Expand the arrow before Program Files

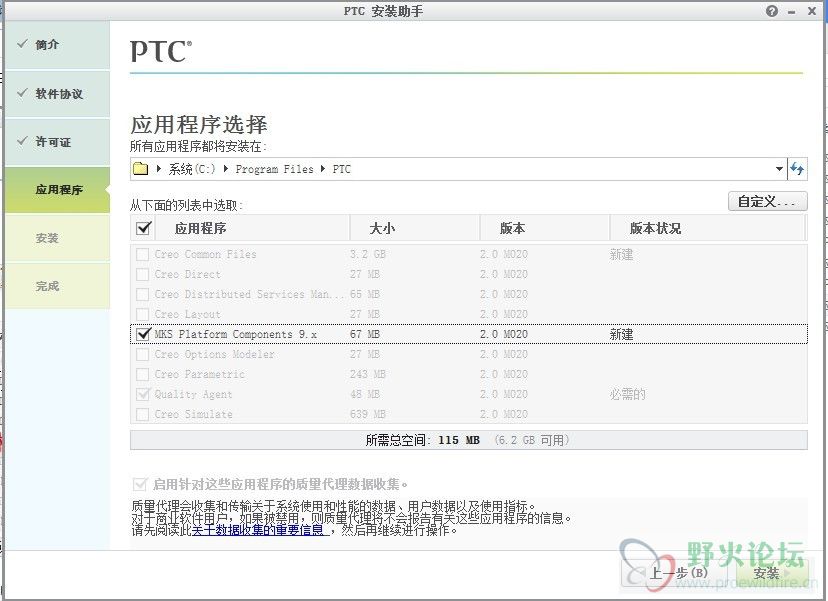(x=226, y=169)
